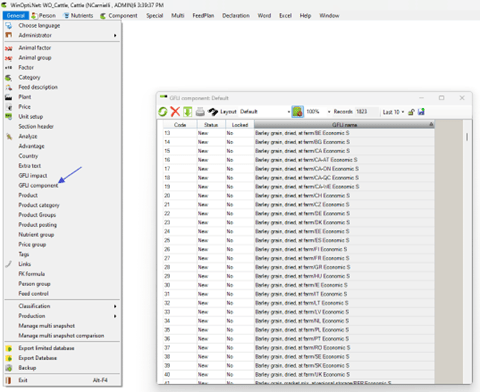Open the Nutrients menu

tap(79, 16)
